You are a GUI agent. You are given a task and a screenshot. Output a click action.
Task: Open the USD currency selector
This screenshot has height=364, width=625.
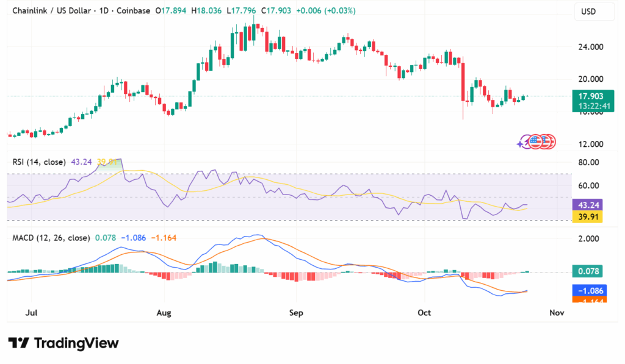[x=588, y=12]
